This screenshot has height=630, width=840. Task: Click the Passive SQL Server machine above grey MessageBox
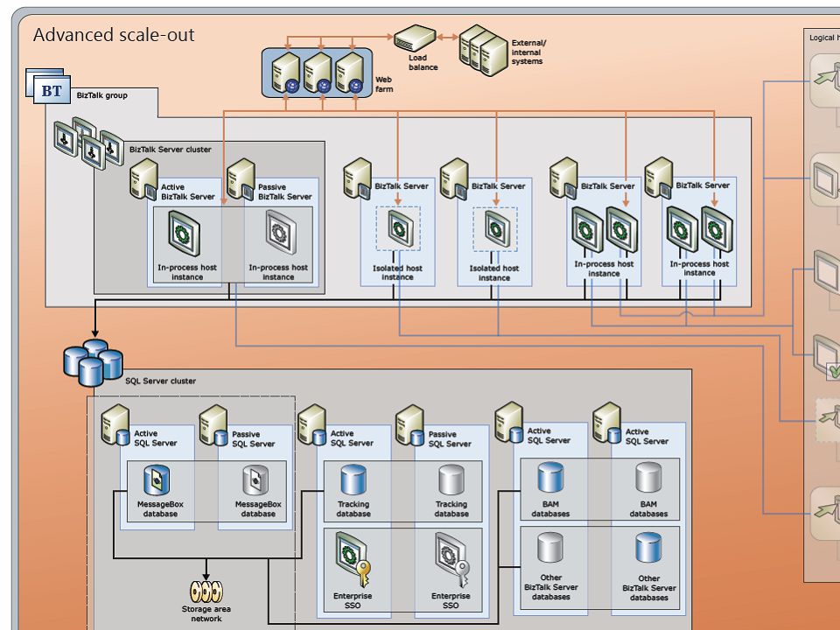coord(213,425)
